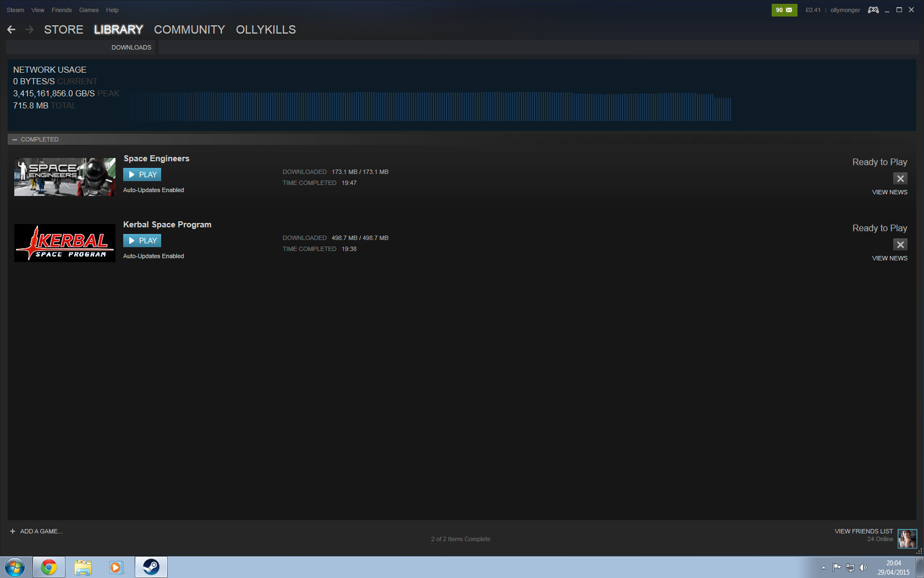This screenshot has height=578, width=924.
Task: Open Windows Explorer from the taskbar
Action: pos(83,567)
